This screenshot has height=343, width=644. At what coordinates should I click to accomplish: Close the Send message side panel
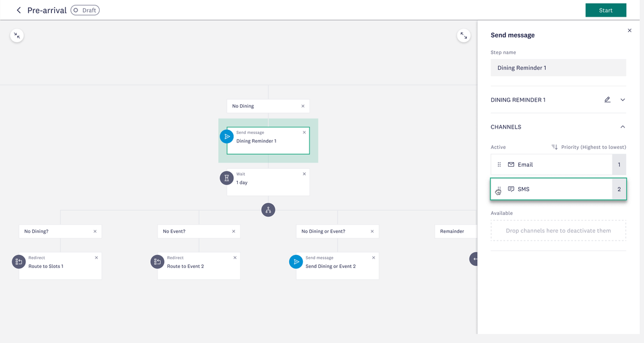coord(630,30)
